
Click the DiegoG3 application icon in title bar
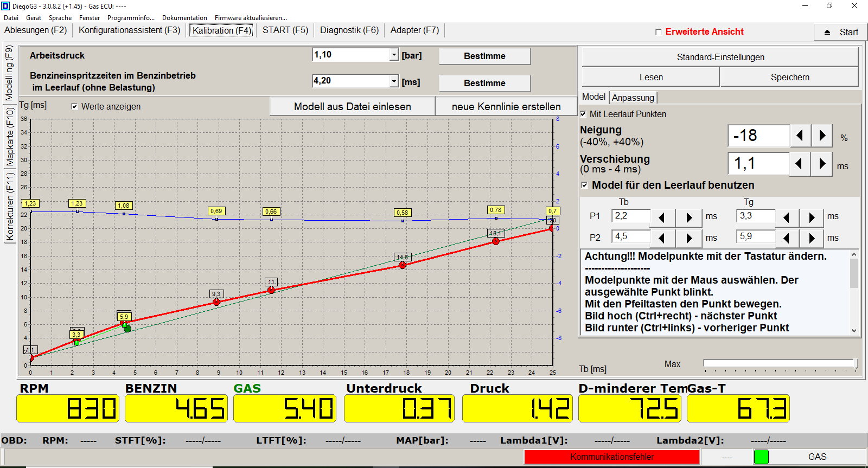(x=5, y=6)
